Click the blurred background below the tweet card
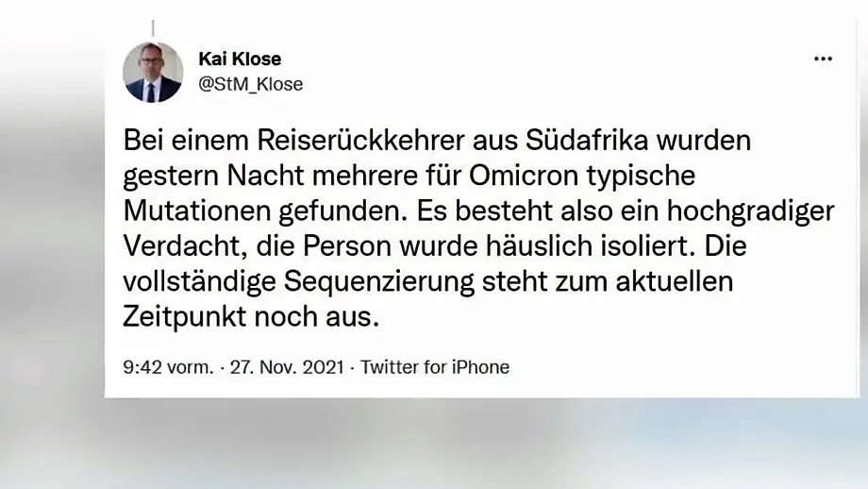Screen dimensions: 868x489 coord(434,444)
